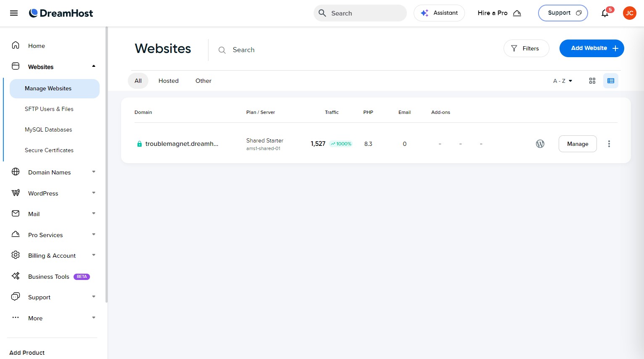Open the Filters button
This screenshot has width=644, height=359.
526,48
